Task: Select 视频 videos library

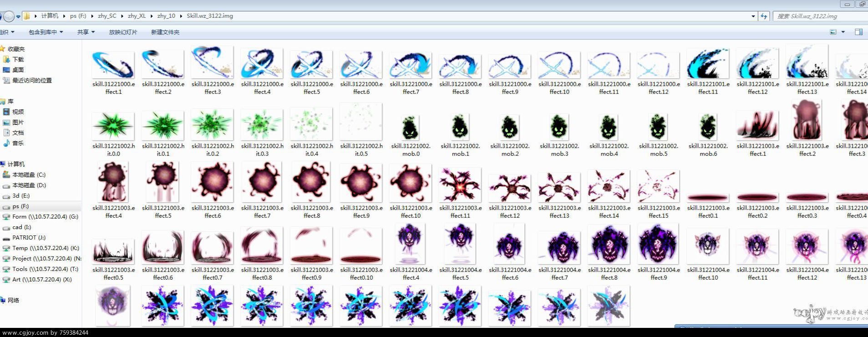Action: (x=18, y=112)
